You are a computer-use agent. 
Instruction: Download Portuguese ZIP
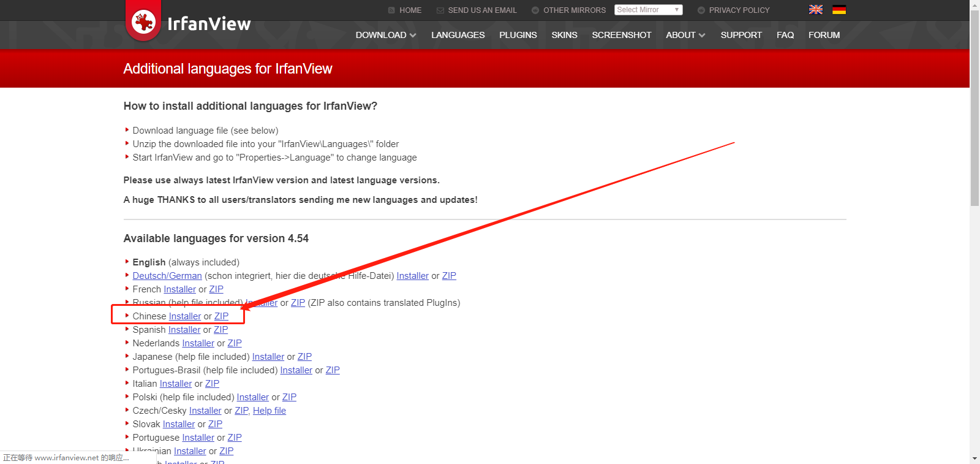tap(235, 438)
